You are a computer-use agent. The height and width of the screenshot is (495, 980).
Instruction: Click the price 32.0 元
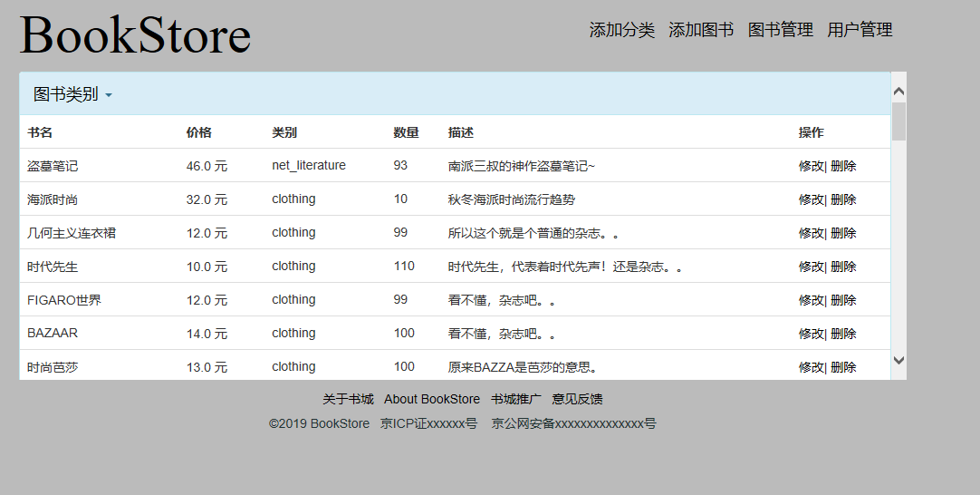(x=207, y=199)
